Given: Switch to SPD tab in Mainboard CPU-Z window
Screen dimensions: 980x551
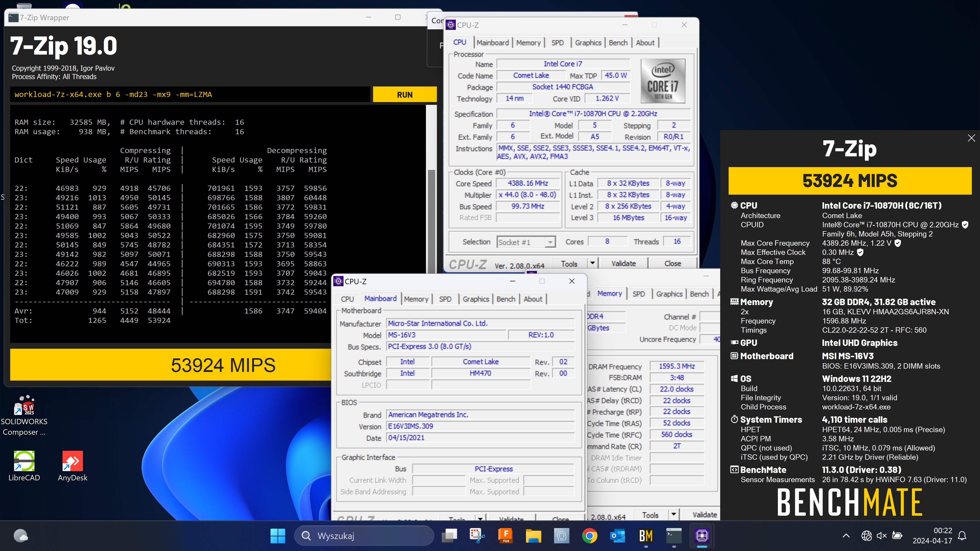Looking at the screenshot, I should click(445, 299).
